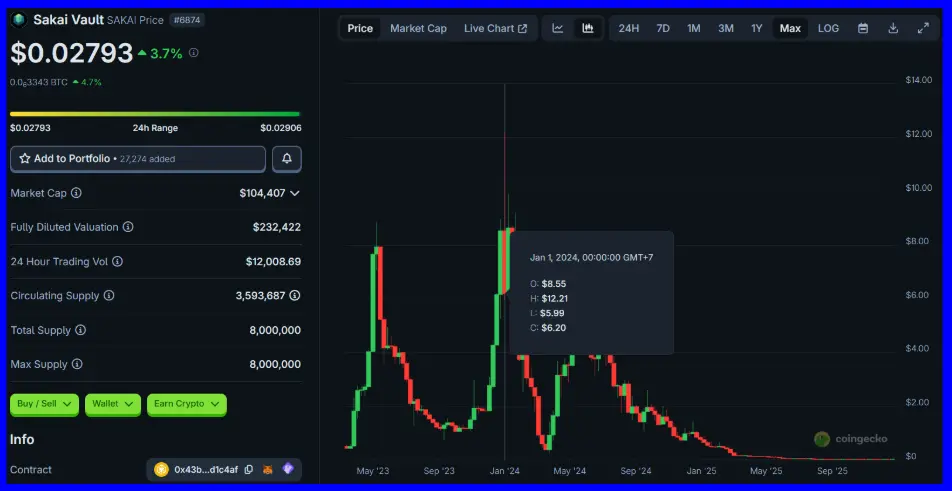Screen dimensions: 952x491
Task: Select the 1Y time range
Action: click(756, 28)
